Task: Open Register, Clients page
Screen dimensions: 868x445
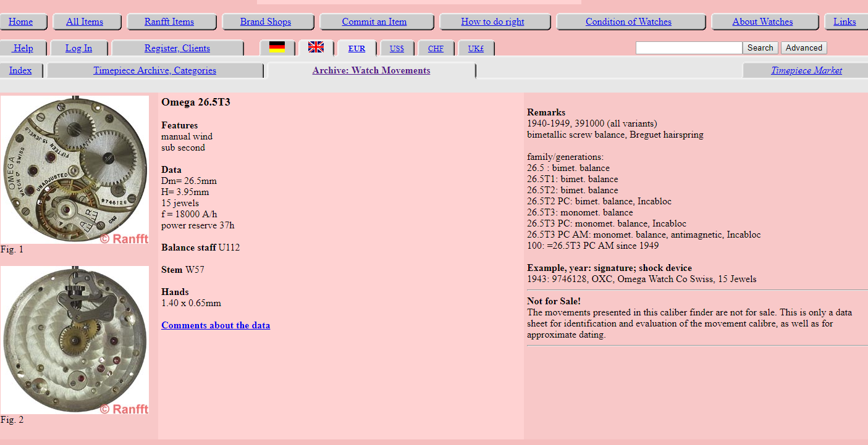Action: pyautogui.click(x=177, y=48)
